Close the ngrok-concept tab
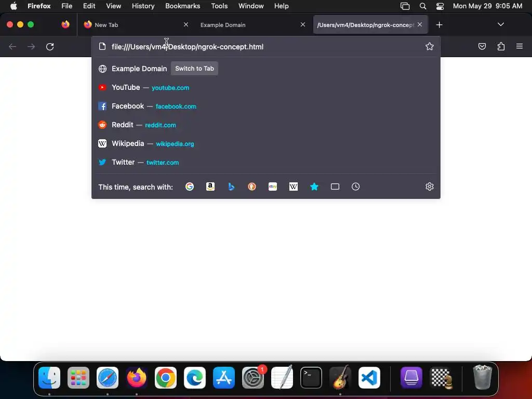532x399 pixels. 420,24
